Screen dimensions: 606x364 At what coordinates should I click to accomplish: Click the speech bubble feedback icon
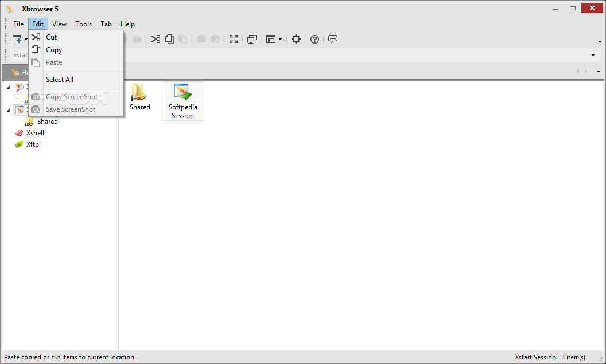(x=333, y=39)
